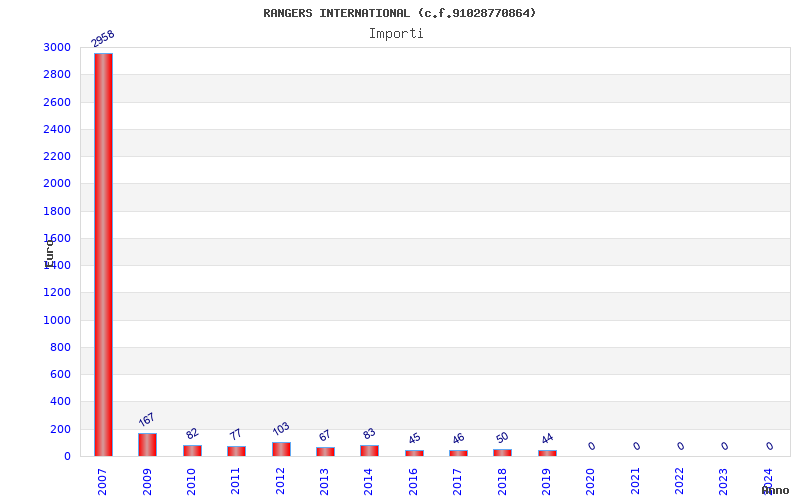Click the x-axis label 2011
This screenshot has width=800, height=500.
coord(235,481)
